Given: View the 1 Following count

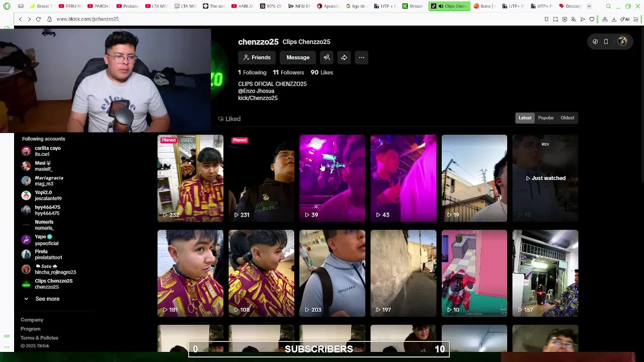Looking at the screenshot, I should pyautogui.click(x=252, y=72).
